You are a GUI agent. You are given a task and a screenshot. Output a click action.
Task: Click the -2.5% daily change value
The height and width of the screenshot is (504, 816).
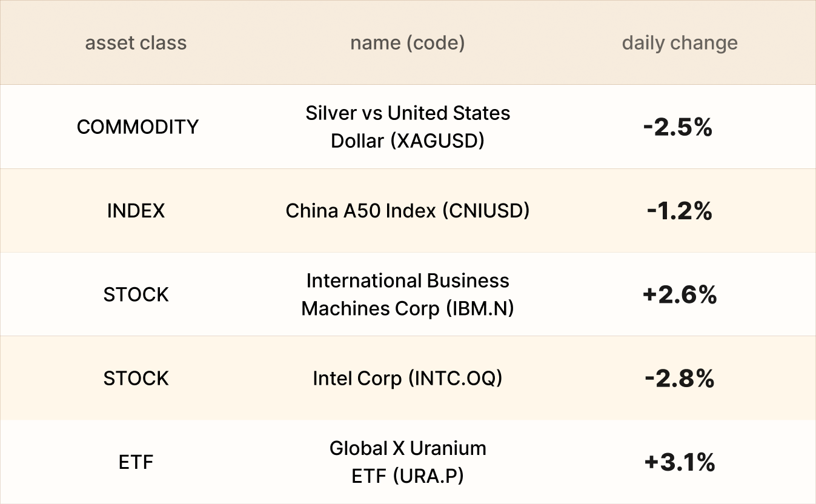[678, 127]
